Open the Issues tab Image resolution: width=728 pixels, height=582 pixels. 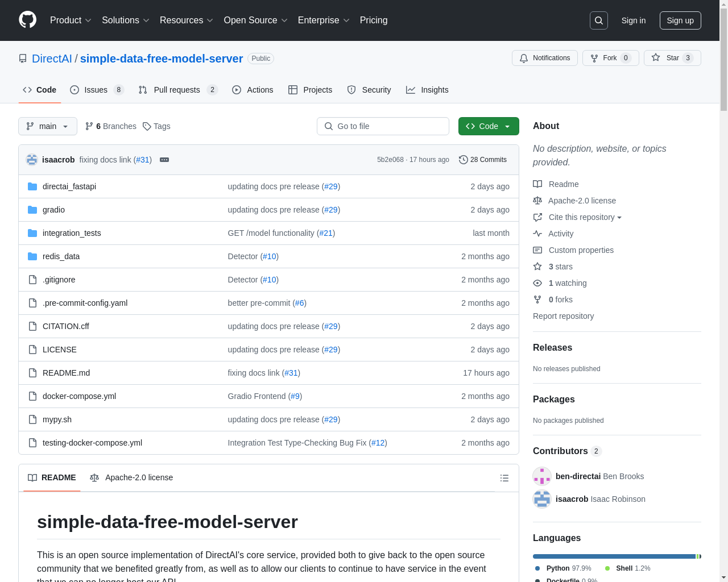click(x=97, y=90)
